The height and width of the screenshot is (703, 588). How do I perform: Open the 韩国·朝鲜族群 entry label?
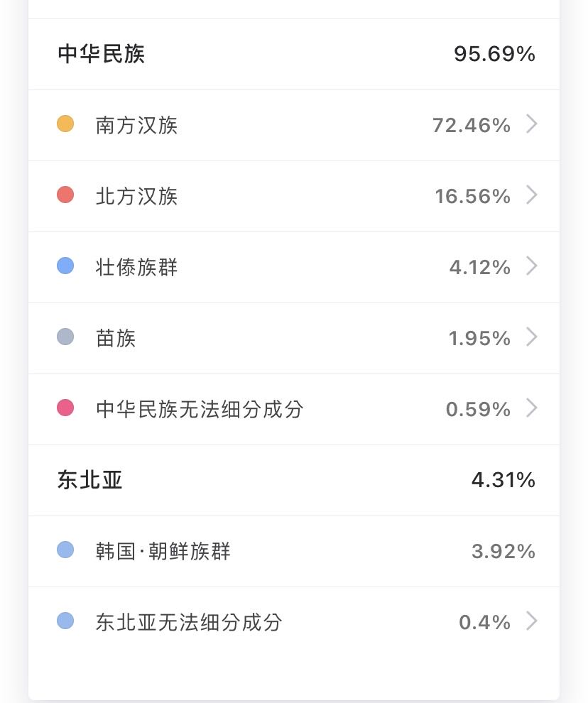click(163, 552)
